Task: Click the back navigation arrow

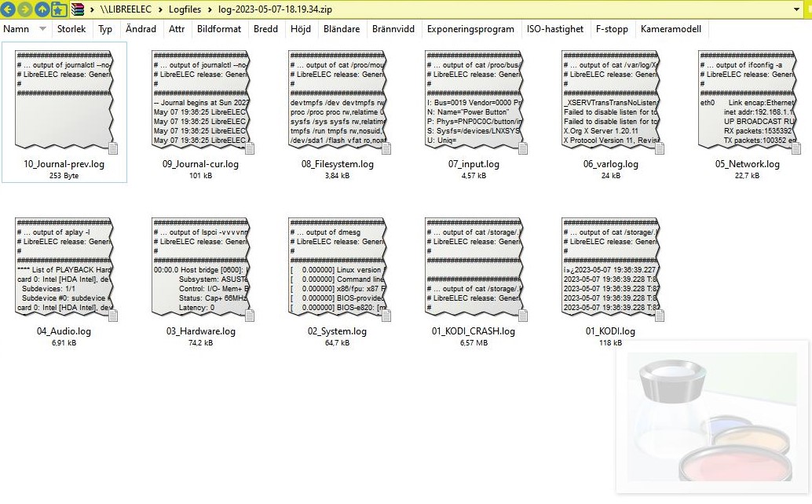Action: click(x=9, y=9)
